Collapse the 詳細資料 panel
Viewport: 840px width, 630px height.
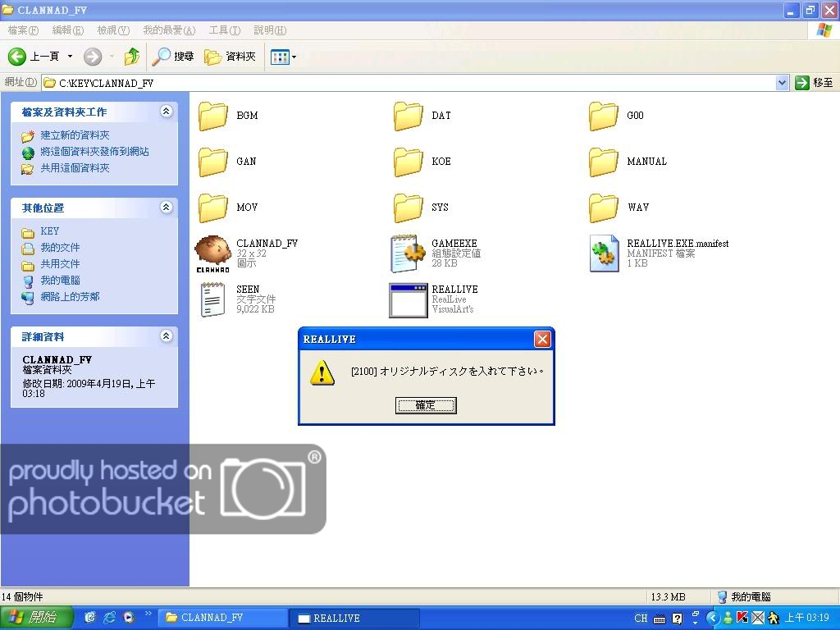click(166, 336)
